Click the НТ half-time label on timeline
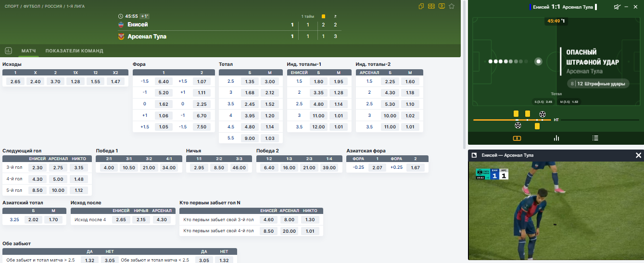Image resolution: width=644 pixels, height=263 pixels. [x=556, y=120]
